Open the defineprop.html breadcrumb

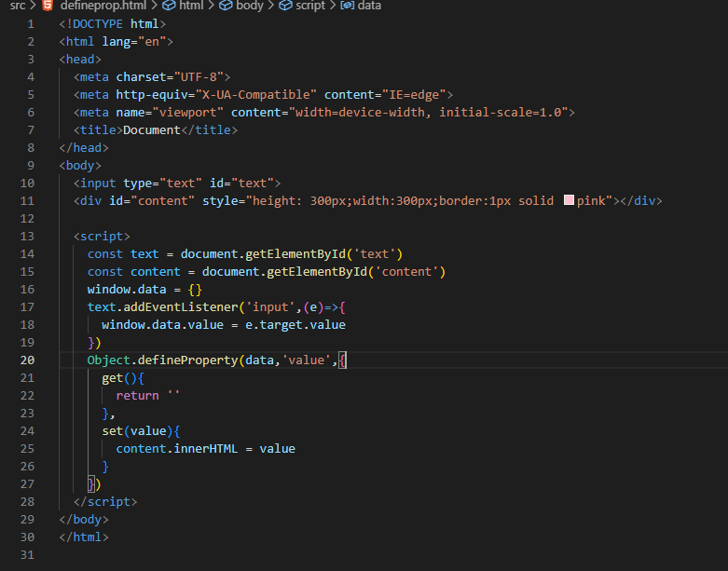(103, 6)
